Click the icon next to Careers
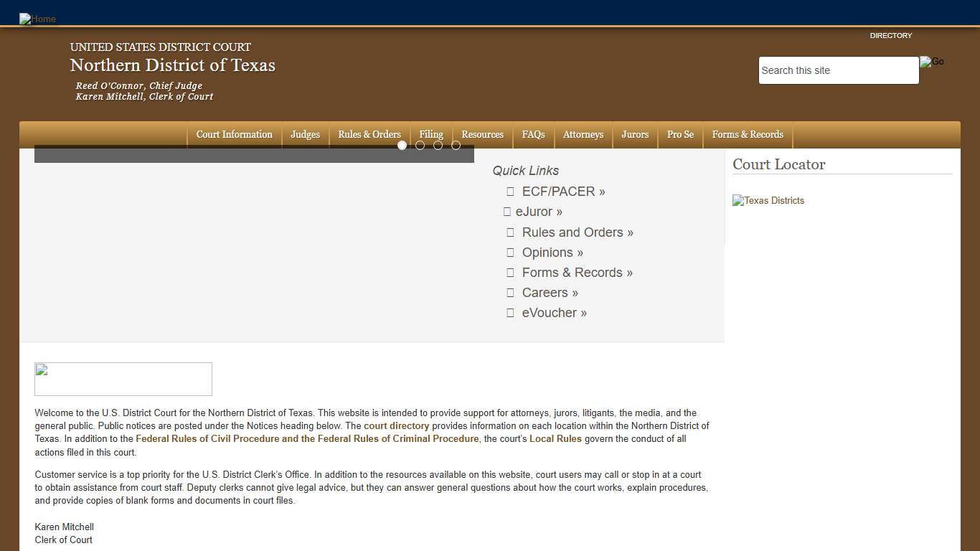 tap(510, 293)
